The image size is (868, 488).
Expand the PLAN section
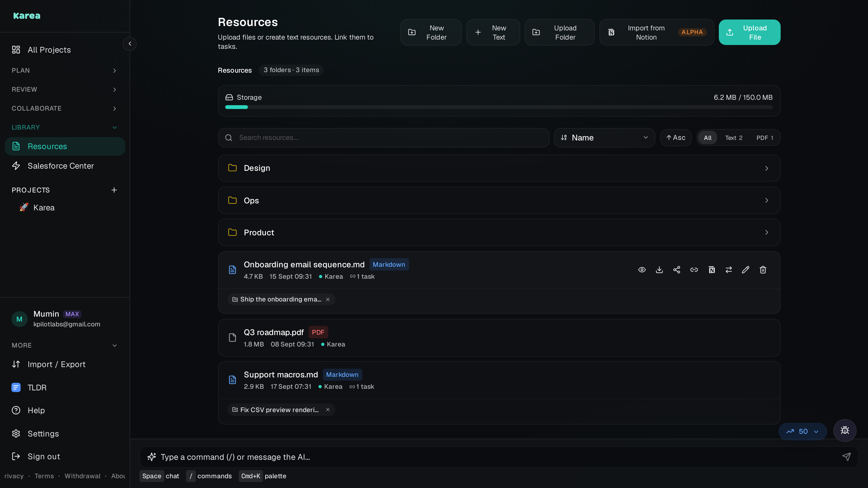(65, 70)
